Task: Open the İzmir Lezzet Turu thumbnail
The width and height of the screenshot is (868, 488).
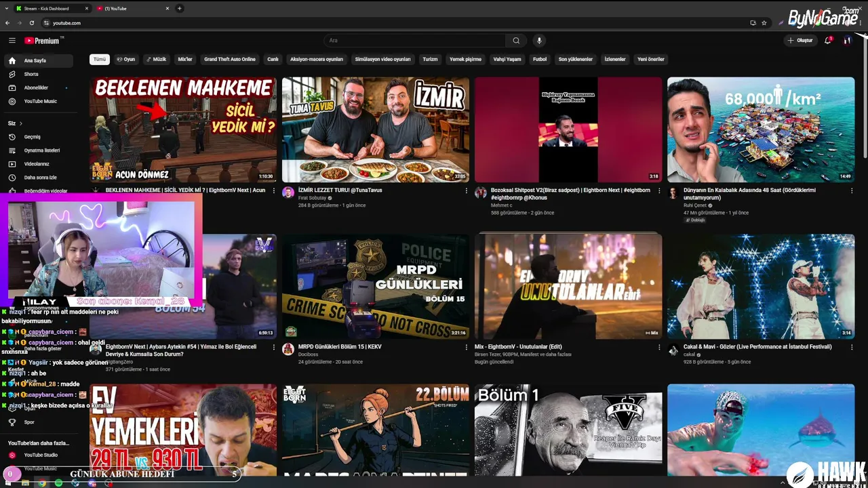Action: (x=376, y=129)
